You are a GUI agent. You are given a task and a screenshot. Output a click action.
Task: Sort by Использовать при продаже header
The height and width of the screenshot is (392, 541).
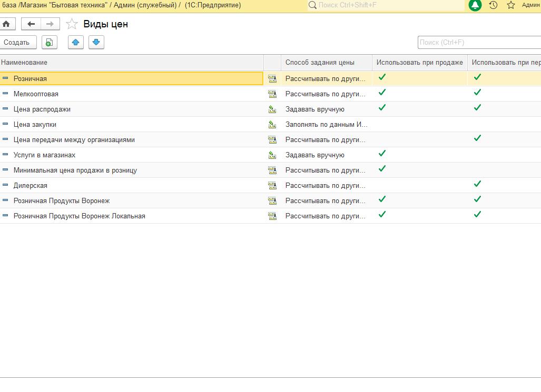coord(419,63)
